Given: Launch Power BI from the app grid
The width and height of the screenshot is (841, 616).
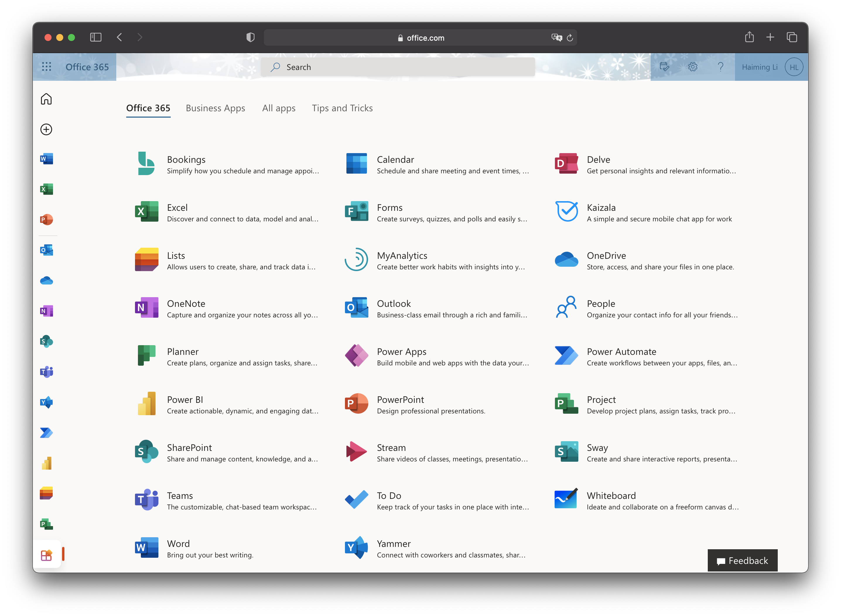Looking at the screenshot, I should tap(146, 404).
